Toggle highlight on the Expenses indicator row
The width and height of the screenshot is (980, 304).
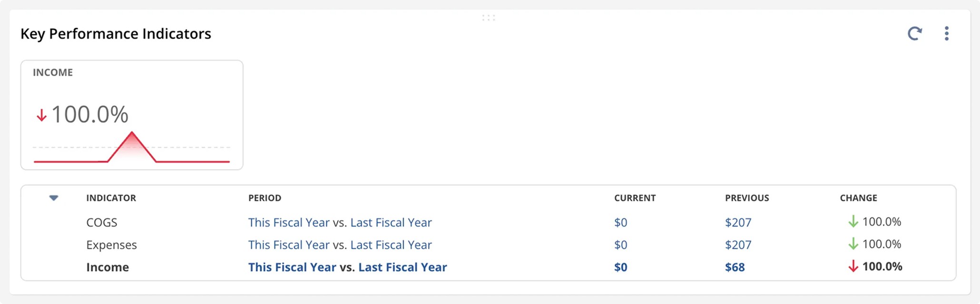click(x=111, y=244)
